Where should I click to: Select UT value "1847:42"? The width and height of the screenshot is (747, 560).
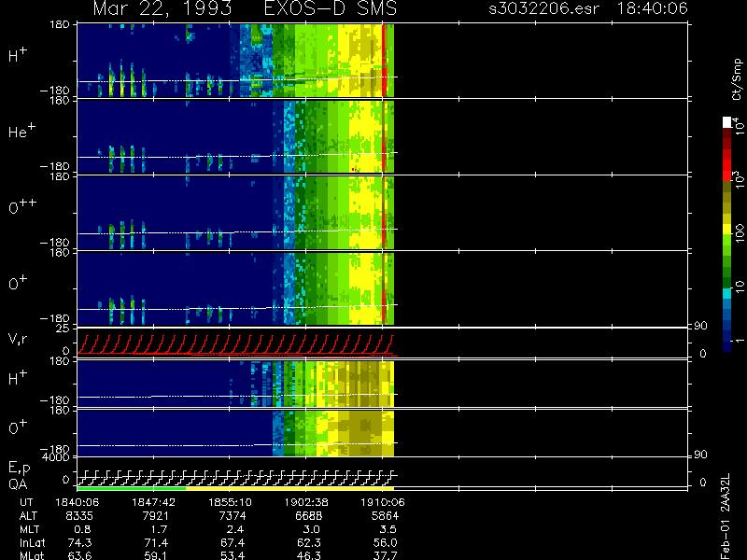tap(153, 502)
